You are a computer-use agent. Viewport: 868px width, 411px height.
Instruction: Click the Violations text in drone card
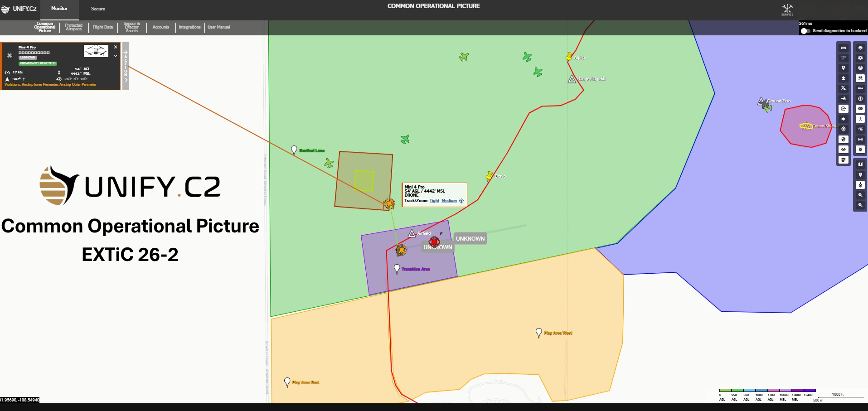tap(50, 84)
